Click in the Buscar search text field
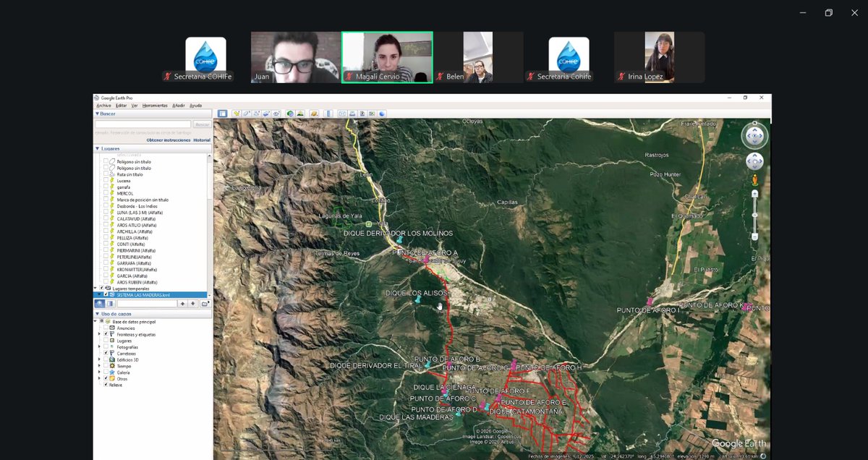868x460 pixels. point(143,124)
